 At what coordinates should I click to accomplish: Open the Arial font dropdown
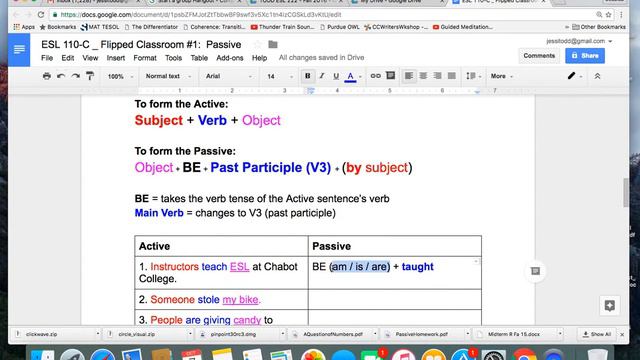click(x=229, y=76)
